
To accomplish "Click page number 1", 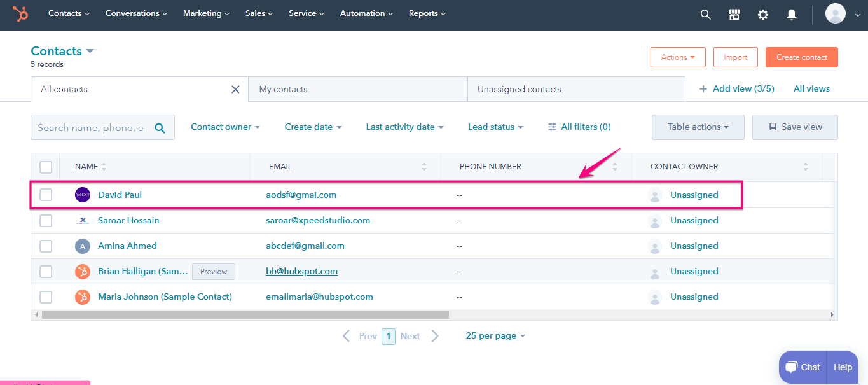I will 389,336.
